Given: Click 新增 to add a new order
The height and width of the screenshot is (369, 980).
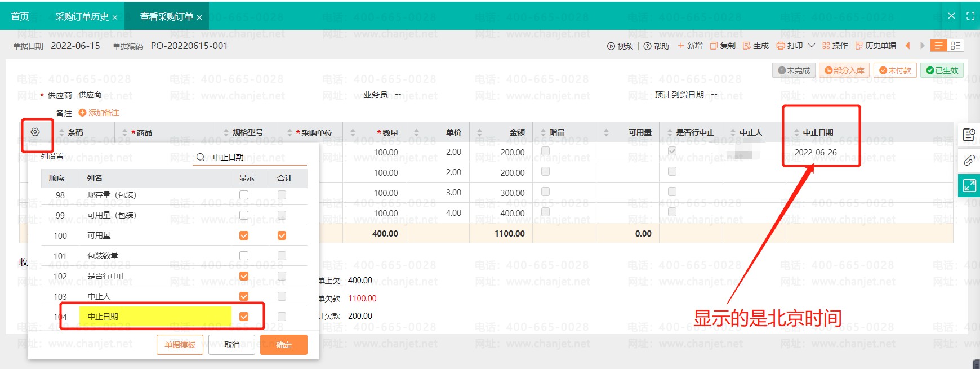Looking at the screenshot, I should tap(690, 46).
